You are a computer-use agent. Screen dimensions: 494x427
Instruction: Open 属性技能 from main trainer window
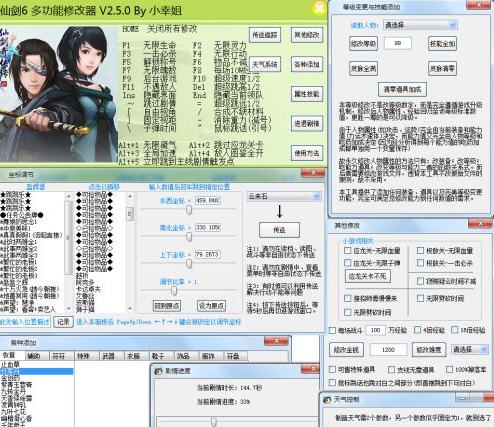coord(307,94)
